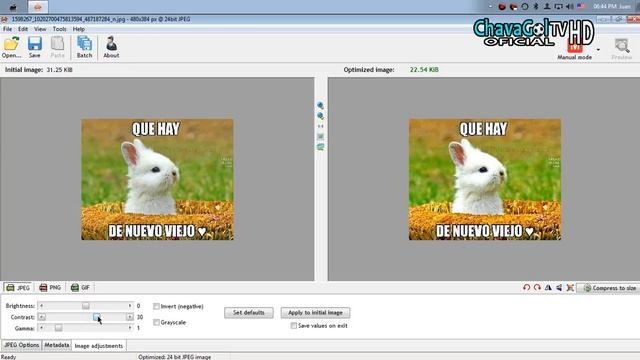Screen dimensions: 640x360
Task: Enable the Invert (negative) checkbox
Action: click(156, 306)
